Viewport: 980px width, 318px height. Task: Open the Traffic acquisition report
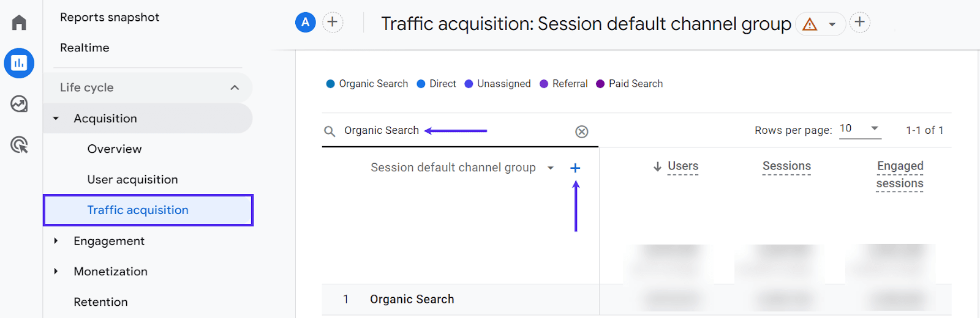pos(138,210)
